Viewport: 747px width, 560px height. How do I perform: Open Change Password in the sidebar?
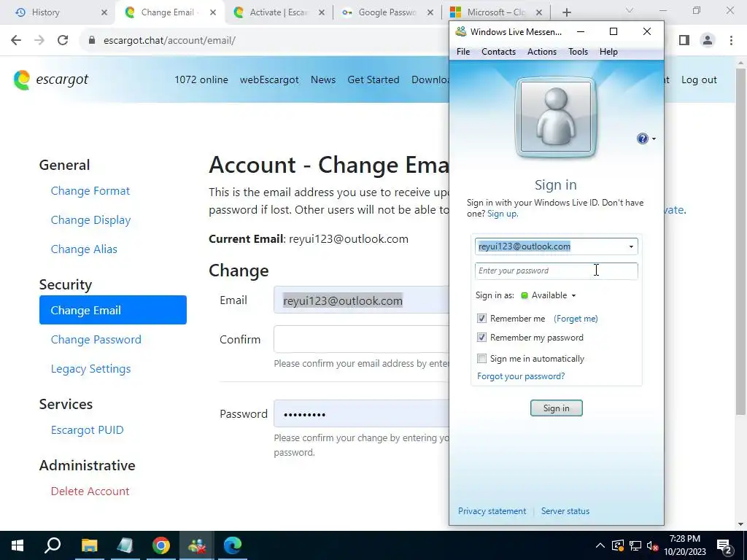click(96, 340)
